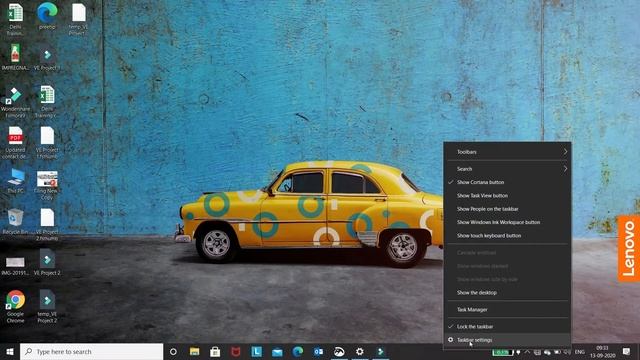This screenshot has height=360, width=640.
Task: Open Outlook from the taskbar
Action: [x=318, y=351]
